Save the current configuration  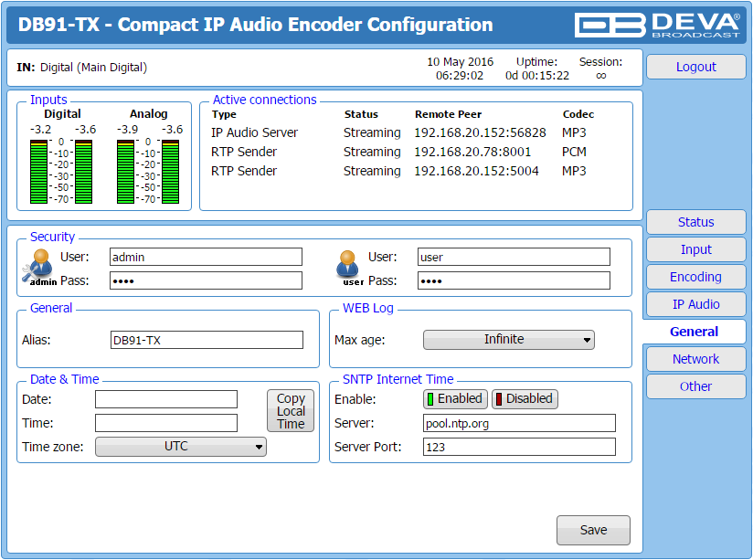pos(593,530)
